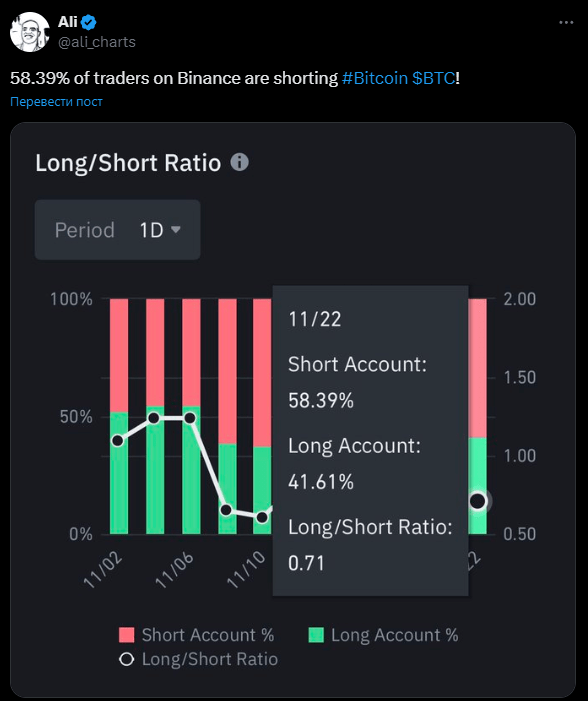Viewport: 588px width, 701px height.
Task: Expand the Period 1D dropdown arrow
Action: click(176, 230)
